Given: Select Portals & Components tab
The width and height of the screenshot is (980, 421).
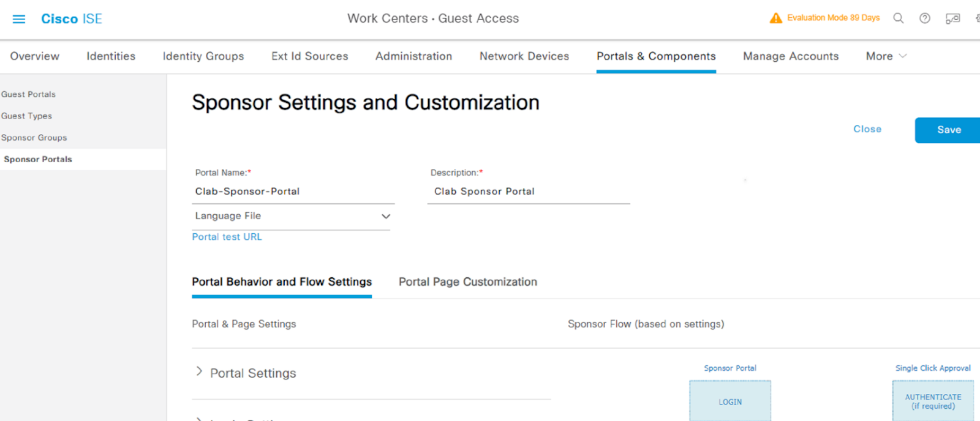Looking at the screenshot, I should click(x=656, y=56).
